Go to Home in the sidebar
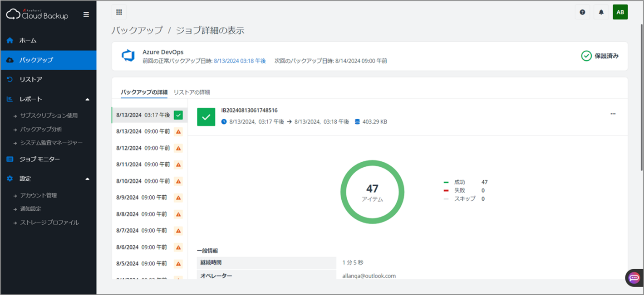The image size is (644, 295). click(48, 40)
